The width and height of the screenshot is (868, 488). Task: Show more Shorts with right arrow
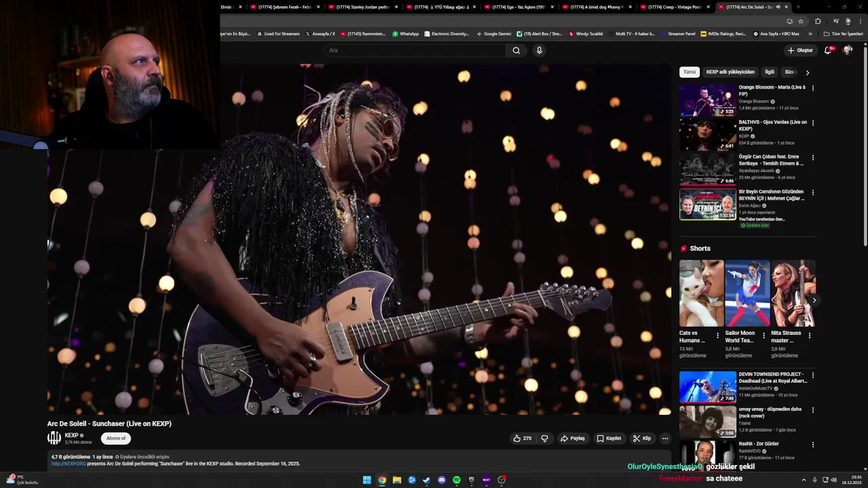pyautogui.click(x=814, y=300)
